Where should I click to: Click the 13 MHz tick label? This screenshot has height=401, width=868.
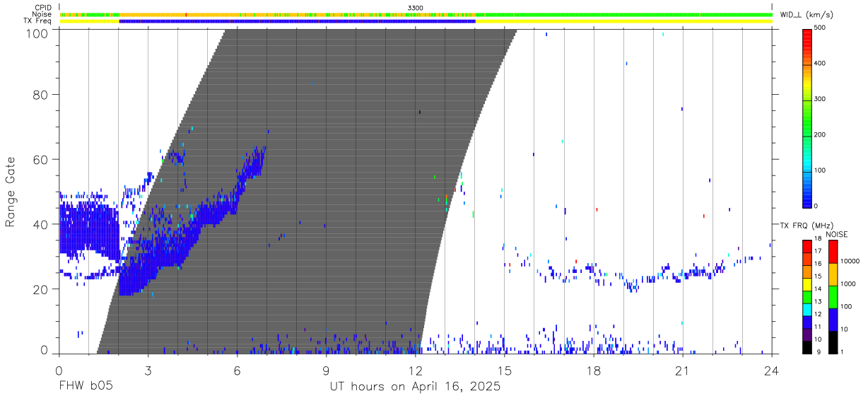tap(818, 301)
